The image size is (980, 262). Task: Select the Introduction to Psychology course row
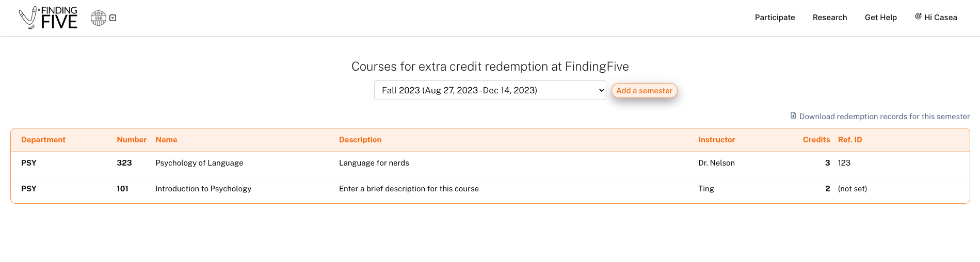[x=203, y=189]
